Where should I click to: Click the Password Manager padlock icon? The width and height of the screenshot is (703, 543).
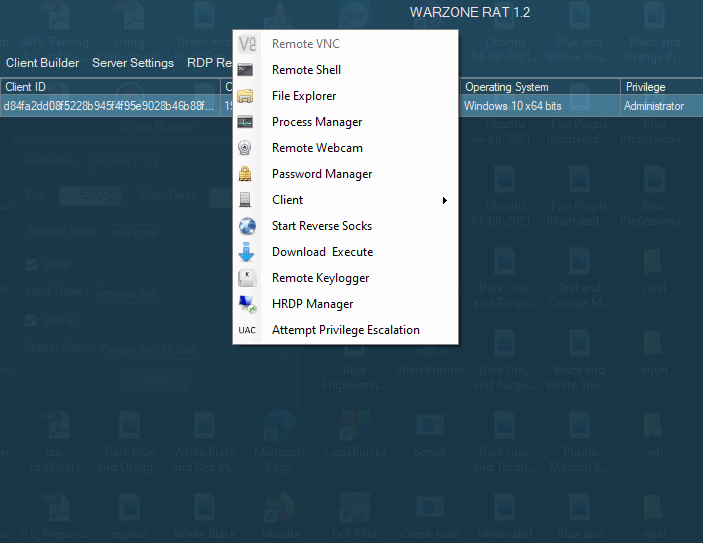point(245,174)
